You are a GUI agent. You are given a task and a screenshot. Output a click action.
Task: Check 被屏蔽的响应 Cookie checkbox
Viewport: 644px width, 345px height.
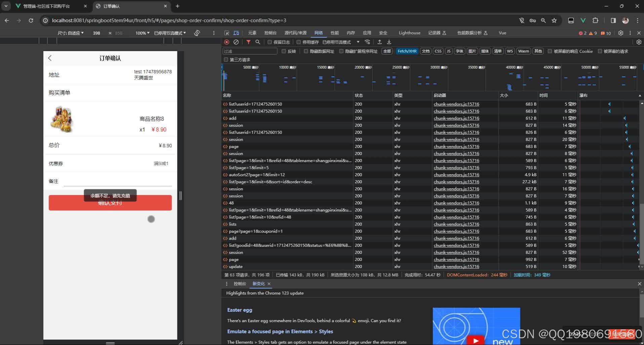click(x=550, y=51)
